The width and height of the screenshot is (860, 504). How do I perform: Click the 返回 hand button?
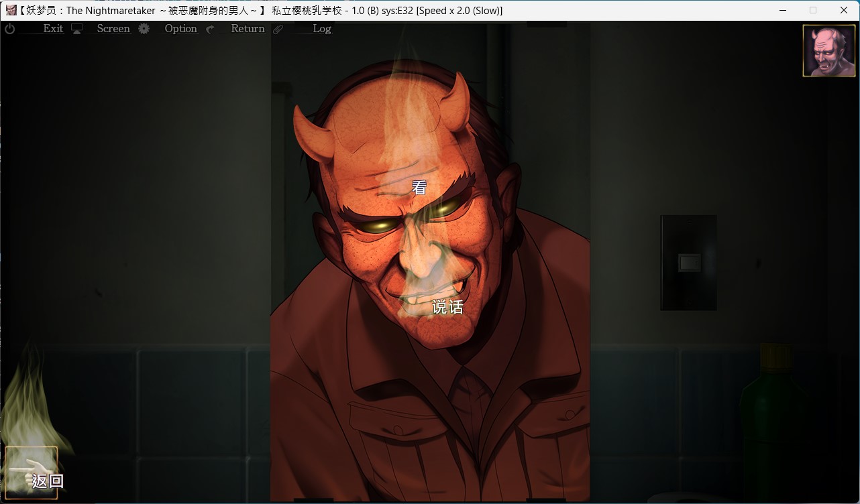pyautogui.click(x=32, y=473)
